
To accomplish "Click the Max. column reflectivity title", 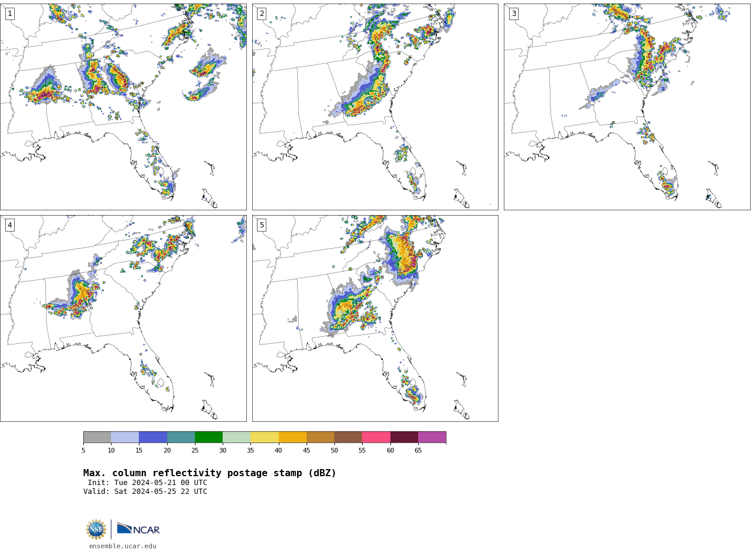I will [210, 473].
